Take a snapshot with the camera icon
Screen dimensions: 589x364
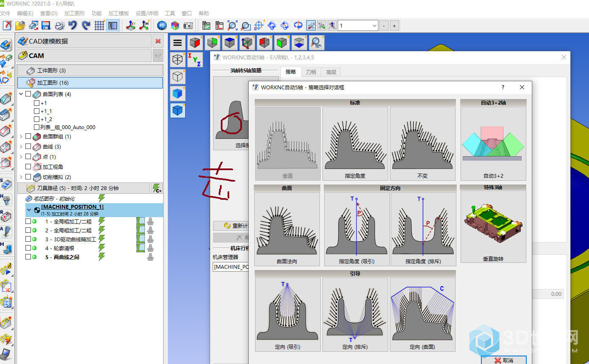coord(188,25)
